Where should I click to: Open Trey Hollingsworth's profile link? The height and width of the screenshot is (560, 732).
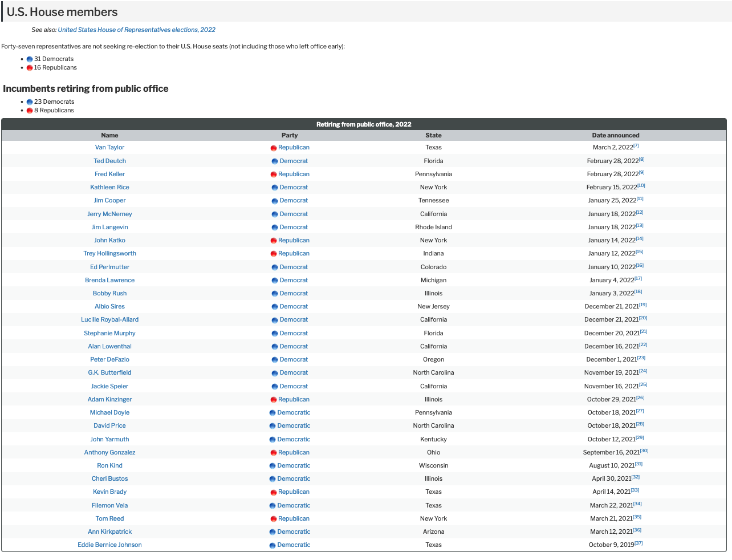coord(109,253)
